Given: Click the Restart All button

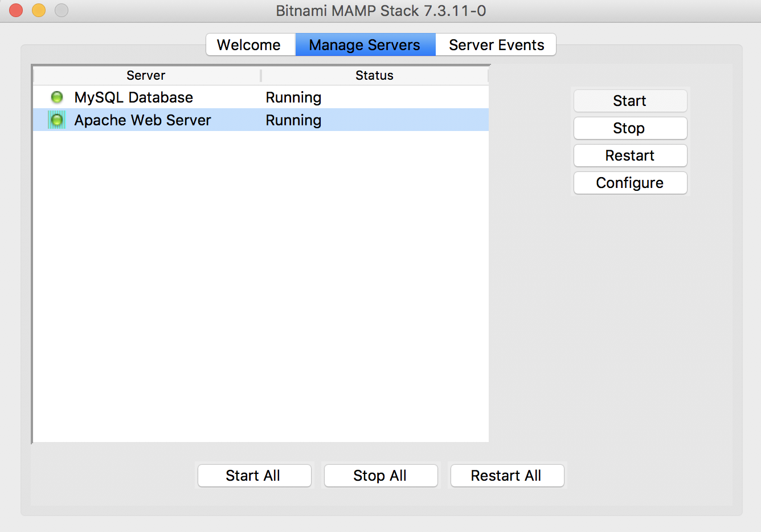Looking at the screenshot, I should click(507, 476).
